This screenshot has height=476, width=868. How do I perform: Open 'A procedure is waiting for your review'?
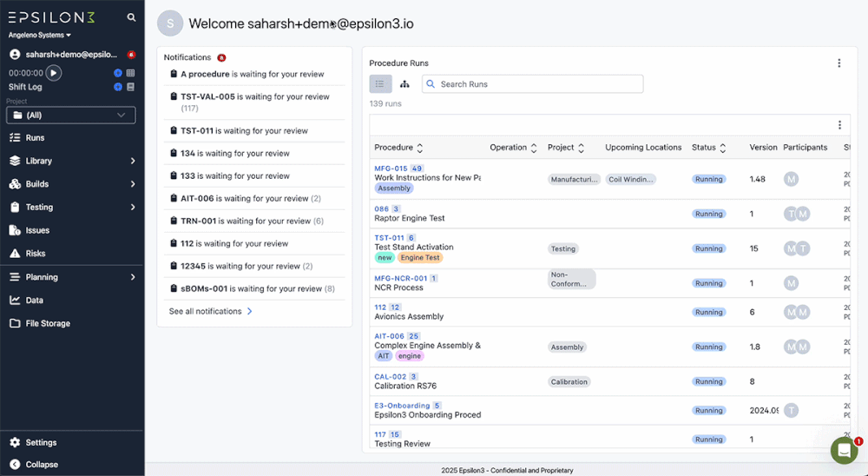(254, 74)
